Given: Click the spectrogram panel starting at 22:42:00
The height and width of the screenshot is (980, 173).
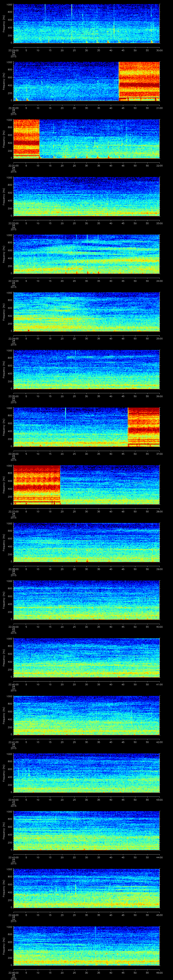Looking at the screenshot, I should (x=86, y=773).
